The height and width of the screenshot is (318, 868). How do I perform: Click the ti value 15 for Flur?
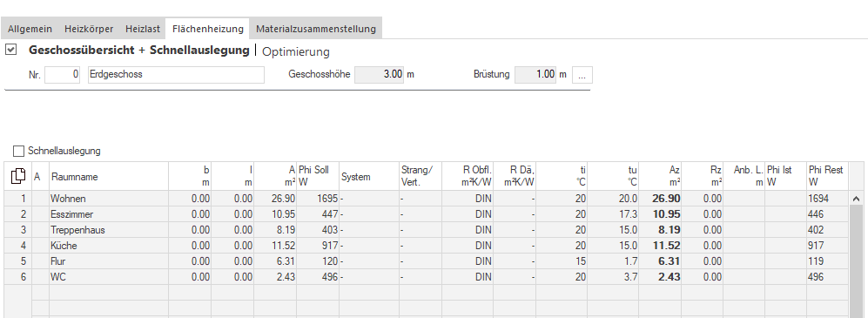coord(562,261)
